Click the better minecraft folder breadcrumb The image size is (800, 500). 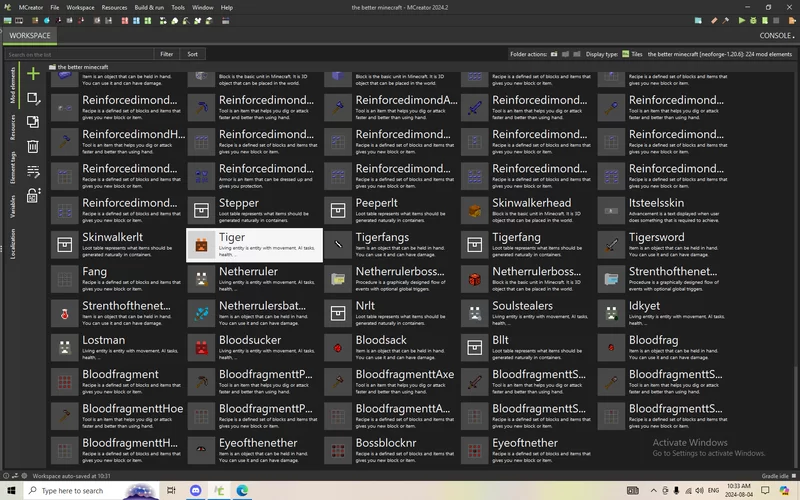[x=79, y=67]
